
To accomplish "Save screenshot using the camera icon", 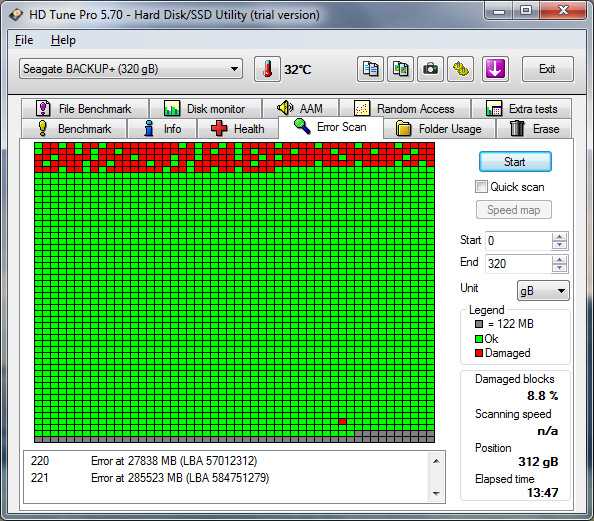I will point(430,69).
